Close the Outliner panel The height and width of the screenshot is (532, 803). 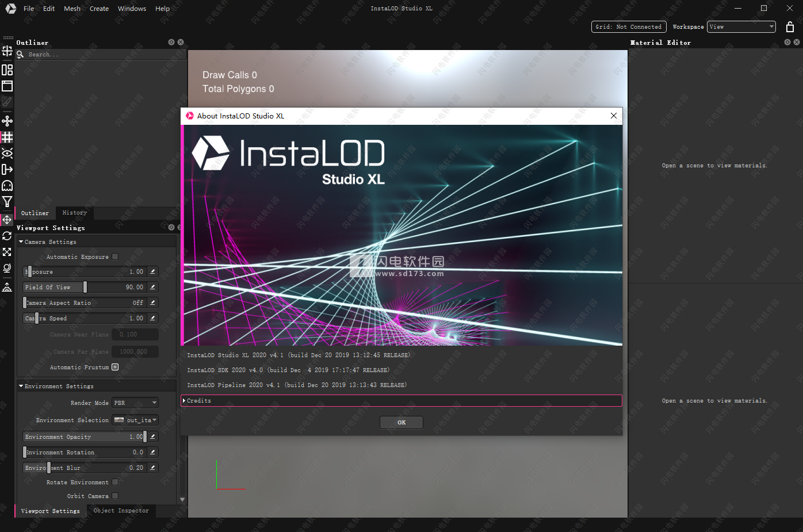tap(181, 42)
